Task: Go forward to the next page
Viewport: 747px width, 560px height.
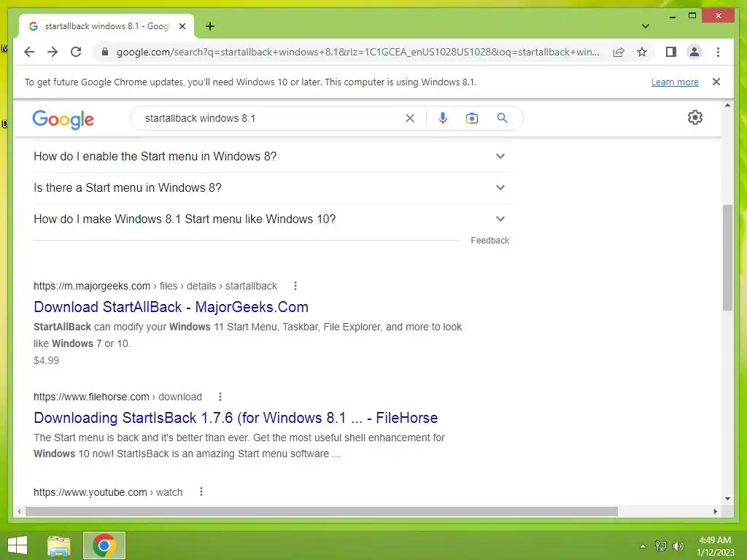Action: pos(53,52)
